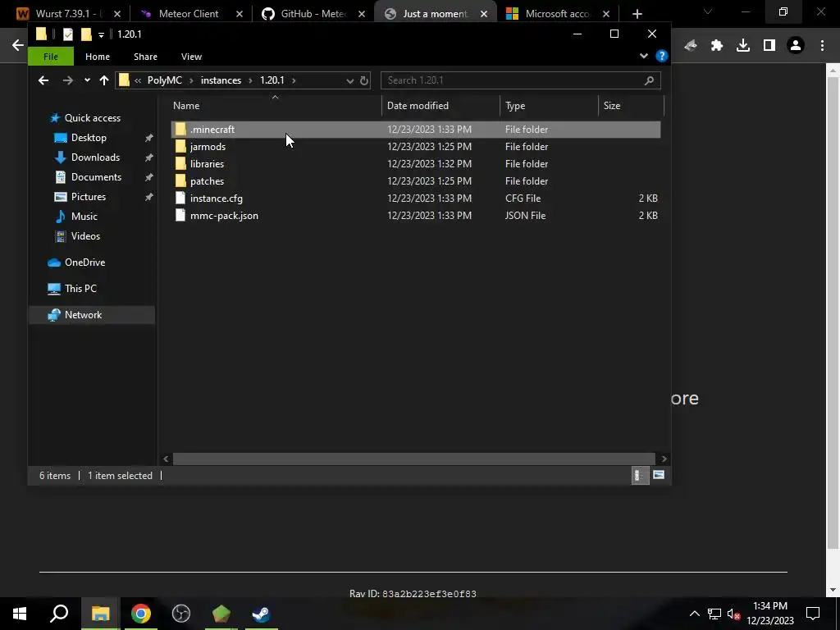
Task: Click New folder icon in quick access toolbar
Action: click(x=86, y=34)
